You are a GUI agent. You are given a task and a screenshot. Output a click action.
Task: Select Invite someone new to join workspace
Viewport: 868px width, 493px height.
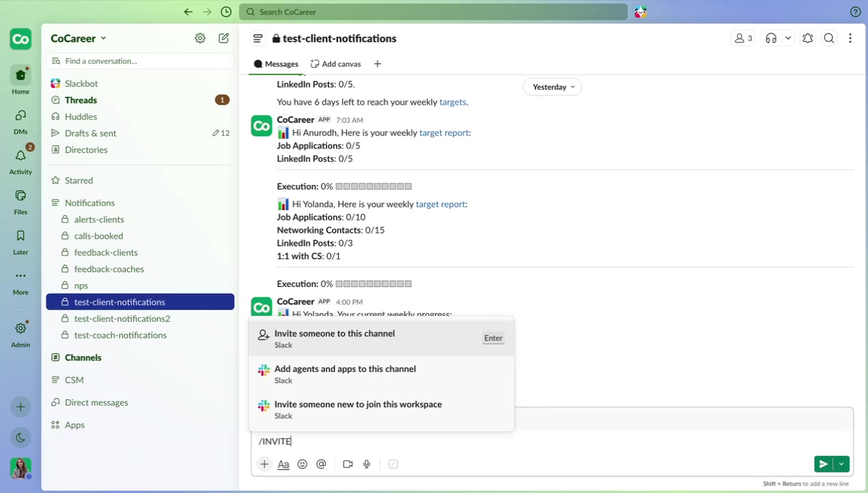[x=381, y=409]
